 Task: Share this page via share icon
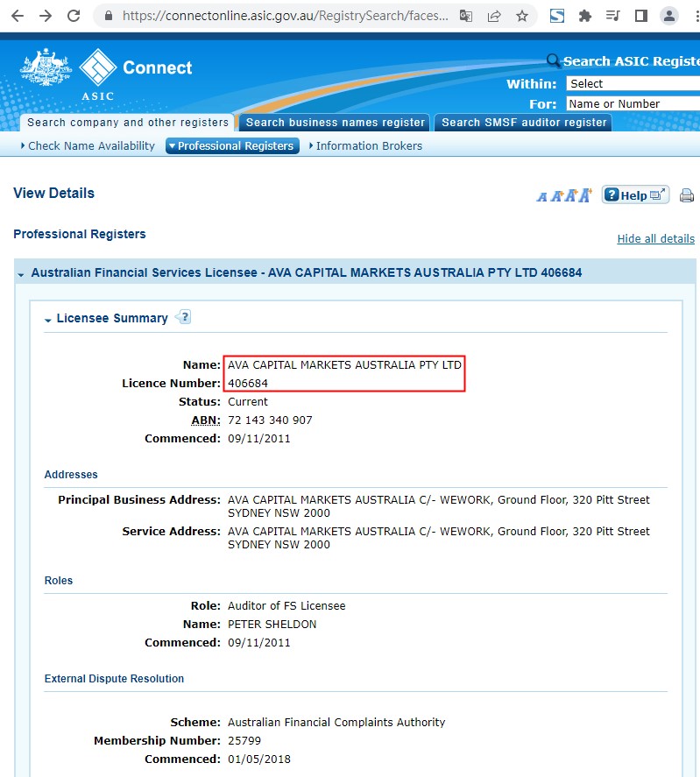[x=494, y=16]
